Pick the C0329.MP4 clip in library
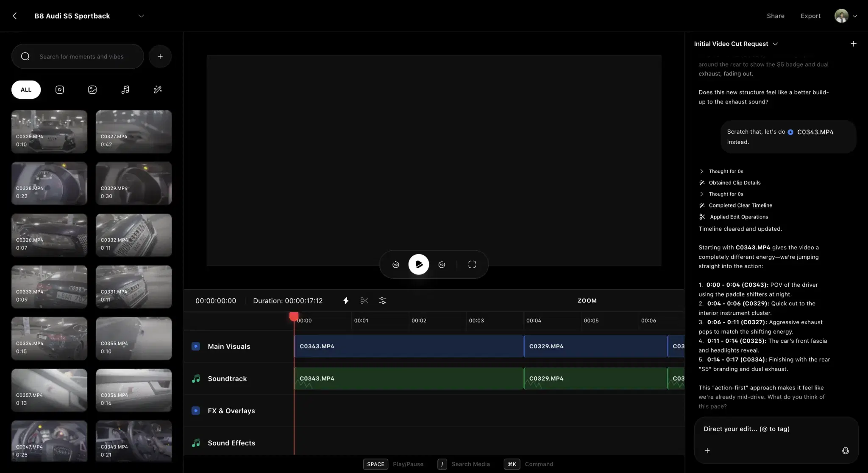Screen dimensions: 868x473 tap(134, 183)
